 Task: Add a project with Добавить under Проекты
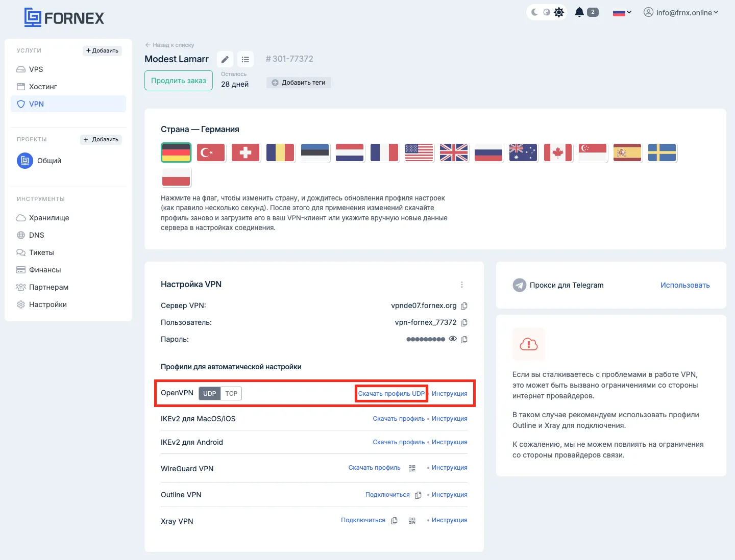point(101,139)
